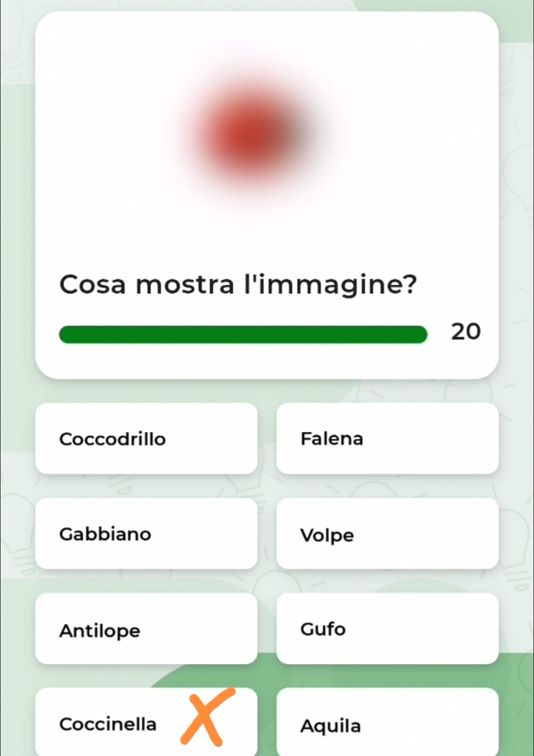This screenshot has height=756, width=534.
Task: Click the word "Cosa" in the question
Action: click(x=92, y=285)
